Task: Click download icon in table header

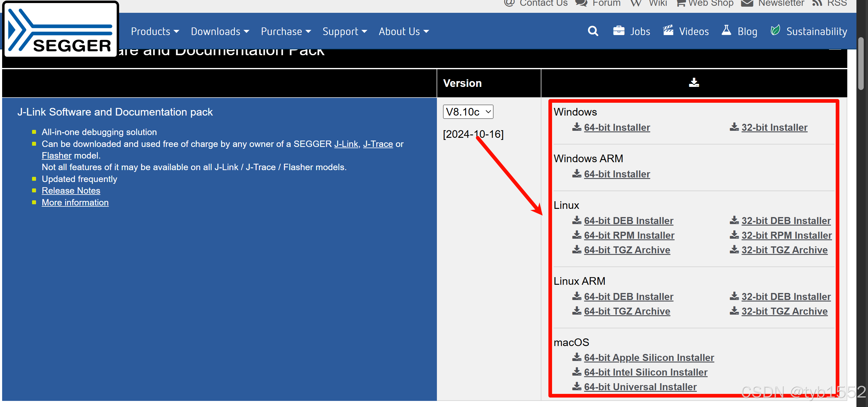Action: pos(694,83)
